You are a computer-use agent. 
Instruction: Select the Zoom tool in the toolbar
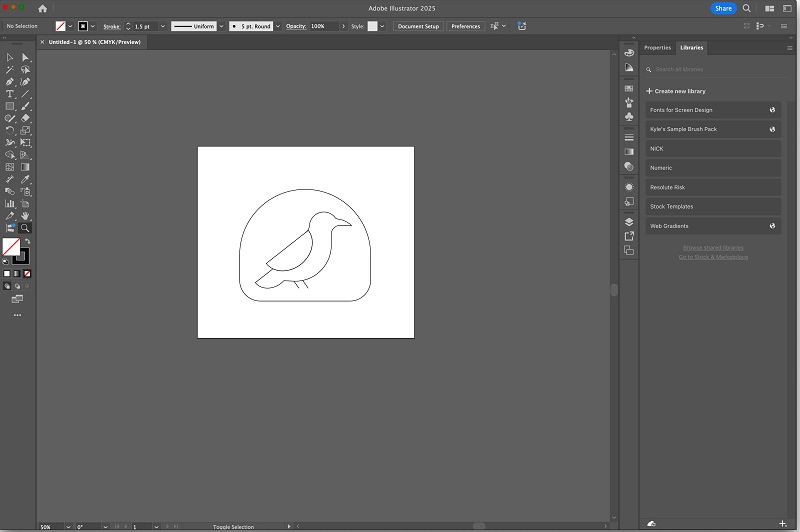pyautogui.click(x=26, y=228)
